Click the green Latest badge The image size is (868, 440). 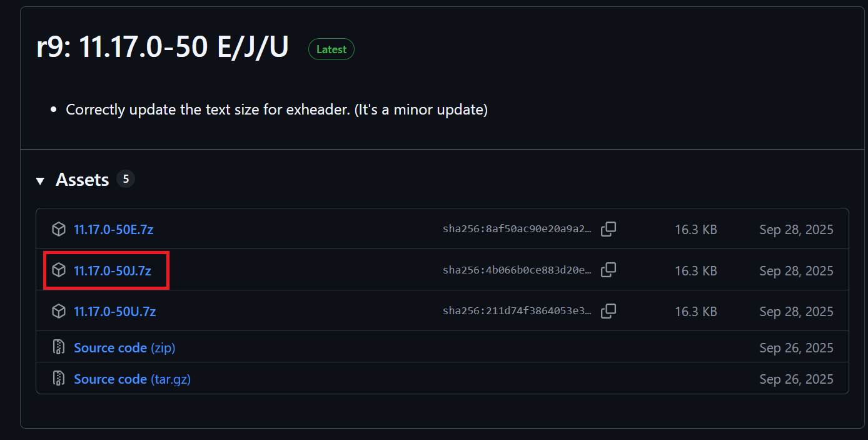(x=331, y=49)
